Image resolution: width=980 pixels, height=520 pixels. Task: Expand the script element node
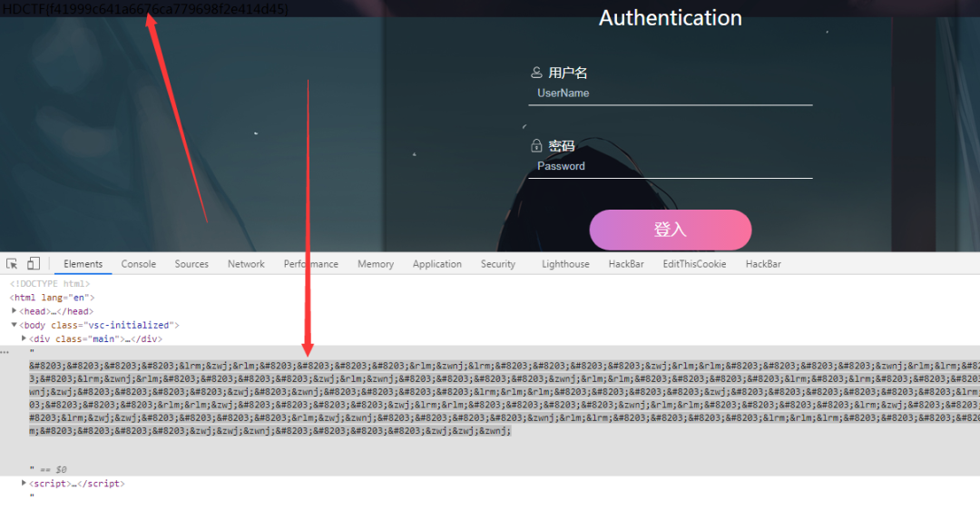pos(24,483)
